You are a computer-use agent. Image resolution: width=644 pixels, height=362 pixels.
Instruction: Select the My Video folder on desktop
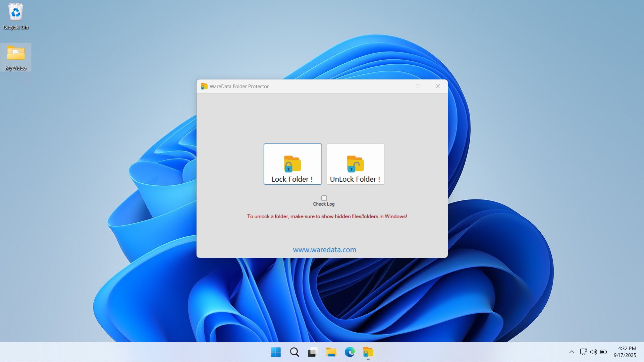click(x=15, y=57)
